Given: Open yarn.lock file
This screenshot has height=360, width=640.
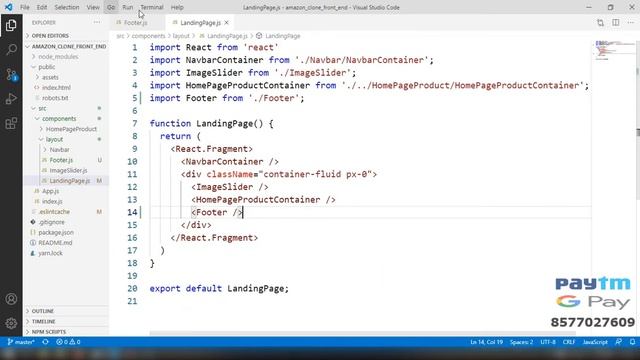Looking at the screenshot, I should pos(50,253).
